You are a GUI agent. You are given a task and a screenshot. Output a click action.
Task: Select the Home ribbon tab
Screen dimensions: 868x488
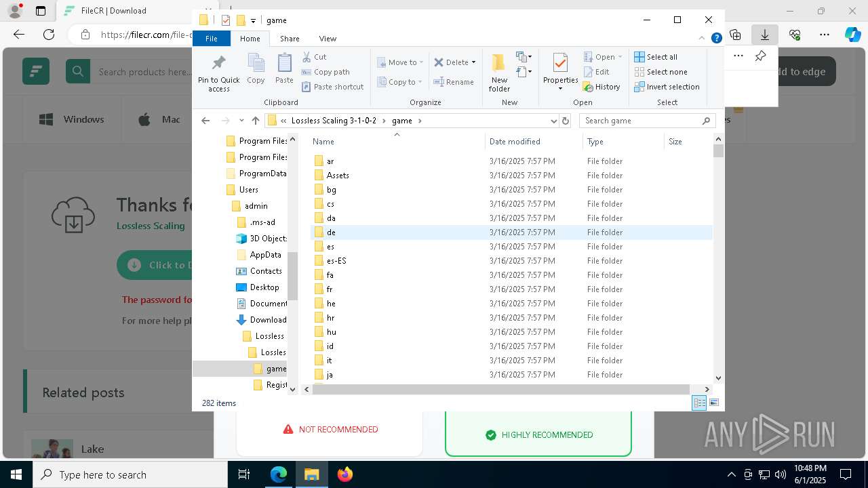250,39
